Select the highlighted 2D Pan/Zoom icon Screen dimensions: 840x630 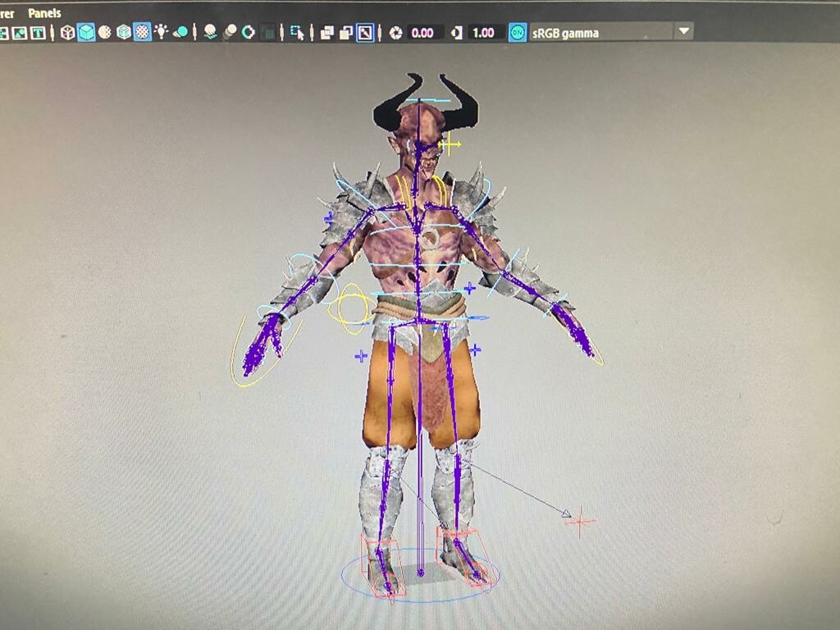(364, 33)
